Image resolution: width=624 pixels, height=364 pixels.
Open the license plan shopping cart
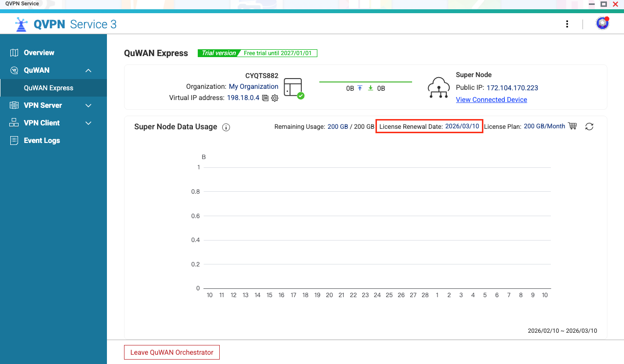573,126
